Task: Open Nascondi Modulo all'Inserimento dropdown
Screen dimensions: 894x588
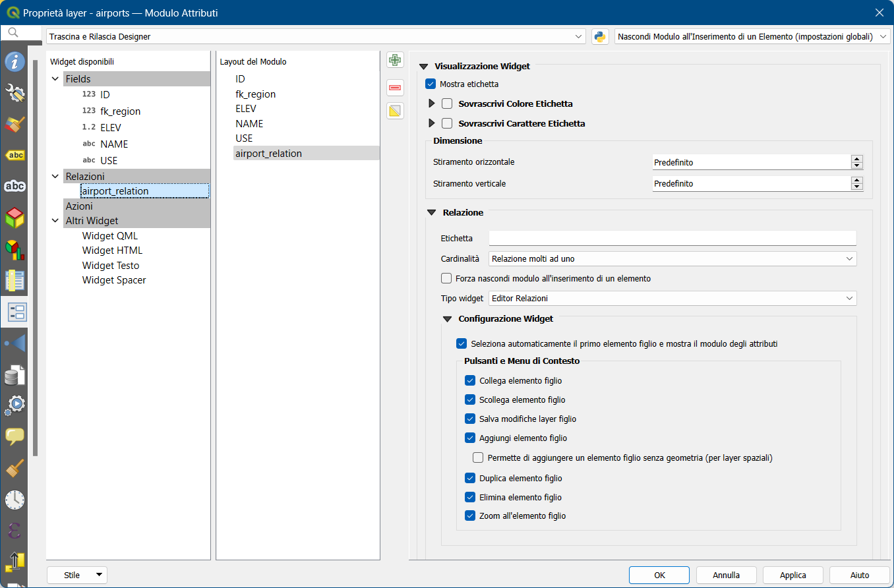Action: tap(752, 36)
